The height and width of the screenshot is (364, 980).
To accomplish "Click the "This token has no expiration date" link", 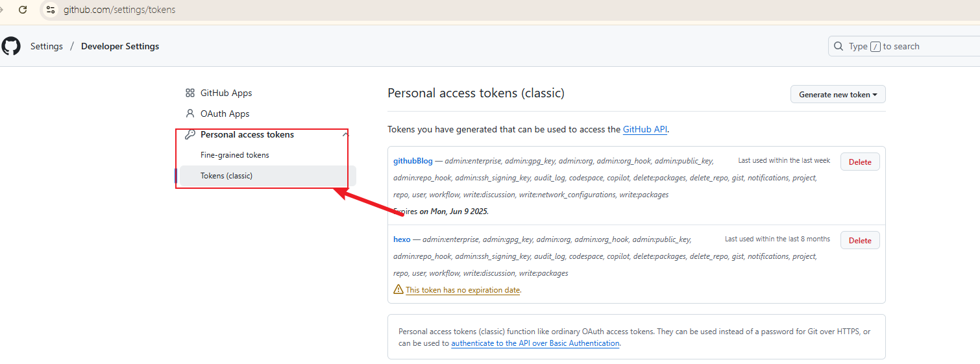I will pyautogui.click(x=463, y=290).
